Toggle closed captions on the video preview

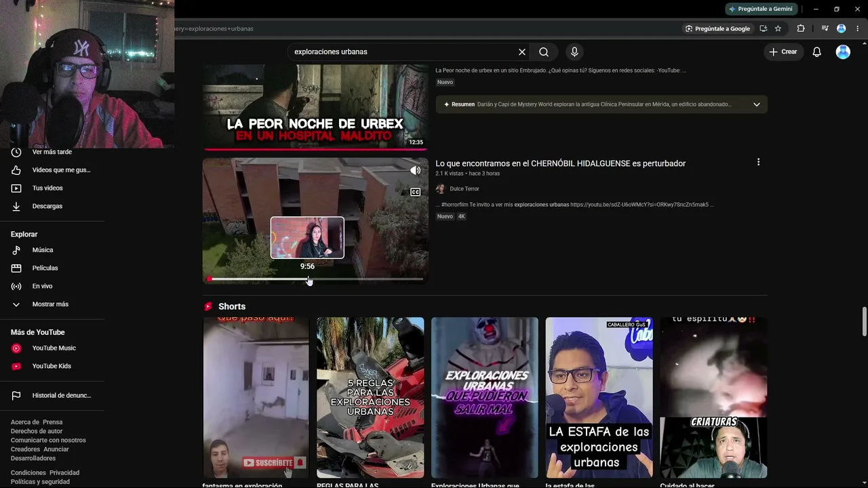tap(415, 192)
